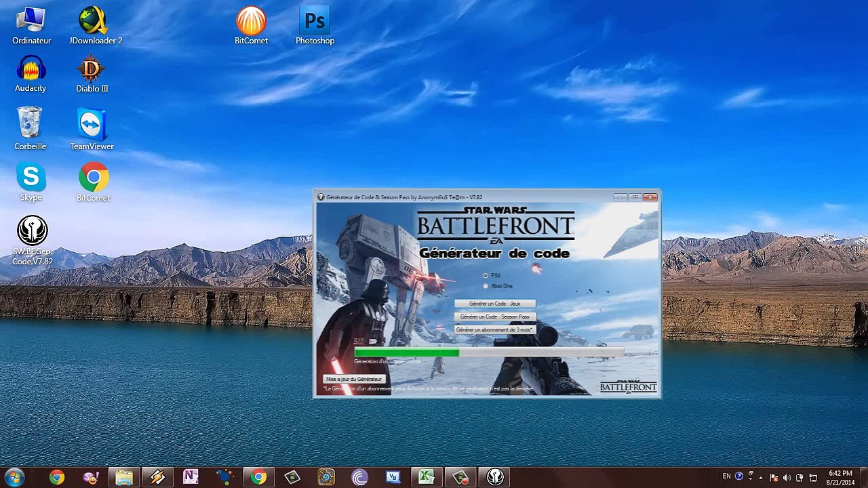The height and width of the screenshot is (488, 868).
Task: Generate a Season Pass code
Action: [495, 317]
